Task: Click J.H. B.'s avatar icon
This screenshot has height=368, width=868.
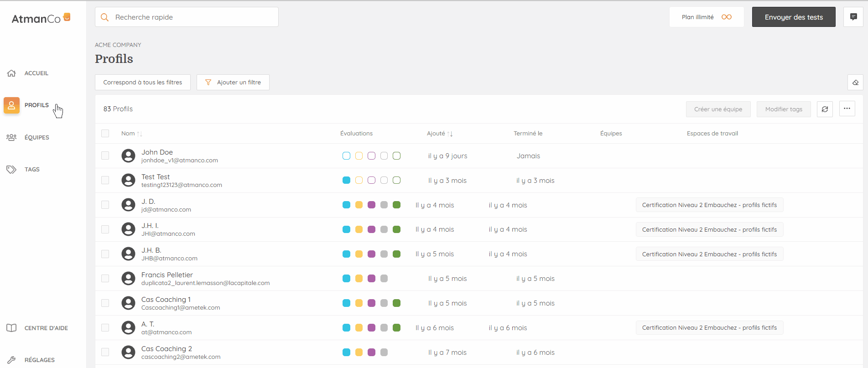Action: coord(128,254)
